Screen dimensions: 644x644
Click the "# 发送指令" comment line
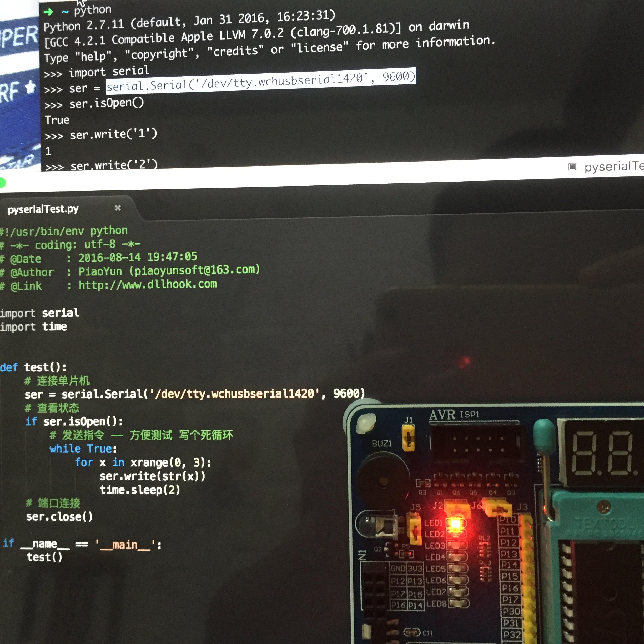click(141, 435)
